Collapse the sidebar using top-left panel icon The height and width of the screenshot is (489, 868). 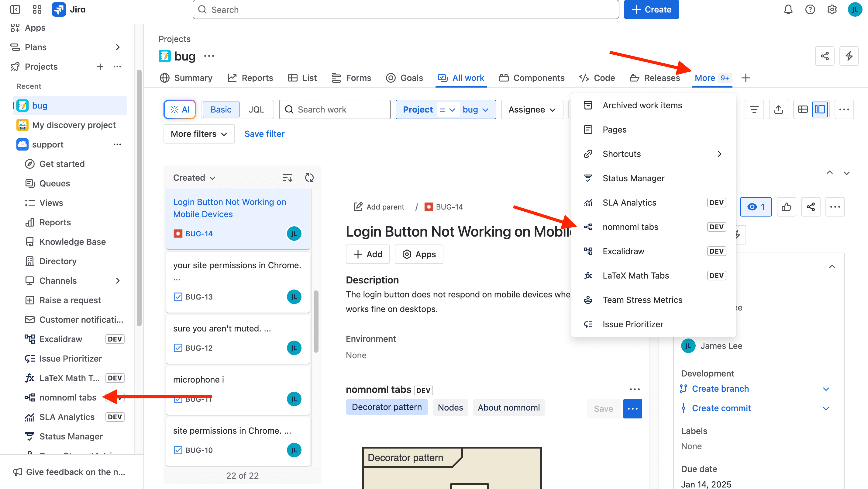[15, 9]
